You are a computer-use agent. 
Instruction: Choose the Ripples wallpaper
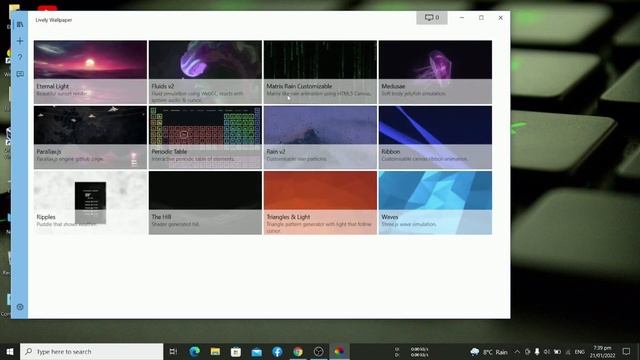point(90,202)
